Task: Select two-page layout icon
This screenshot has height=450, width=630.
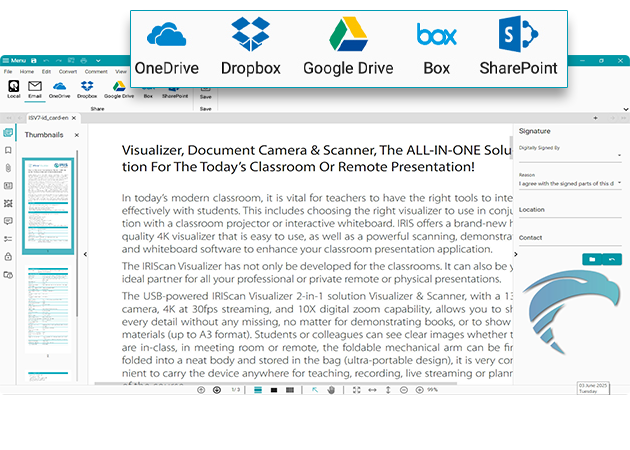Action: [289, 390]
